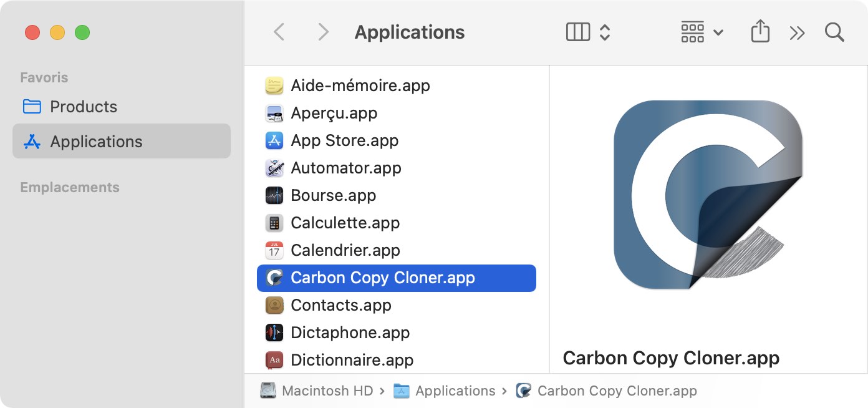Select the Automator.app icon
The height and width of the screenshot is (408, 868).
[274, 168]
